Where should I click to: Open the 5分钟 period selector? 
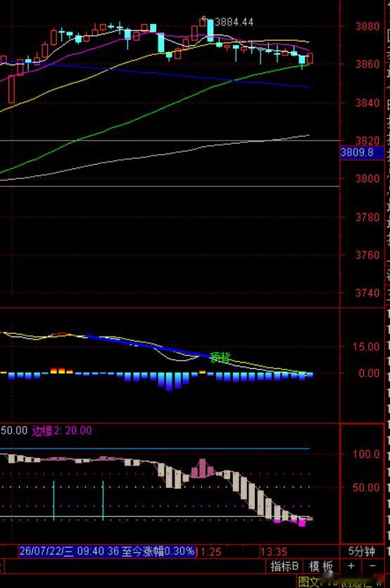tap(362, 551)
